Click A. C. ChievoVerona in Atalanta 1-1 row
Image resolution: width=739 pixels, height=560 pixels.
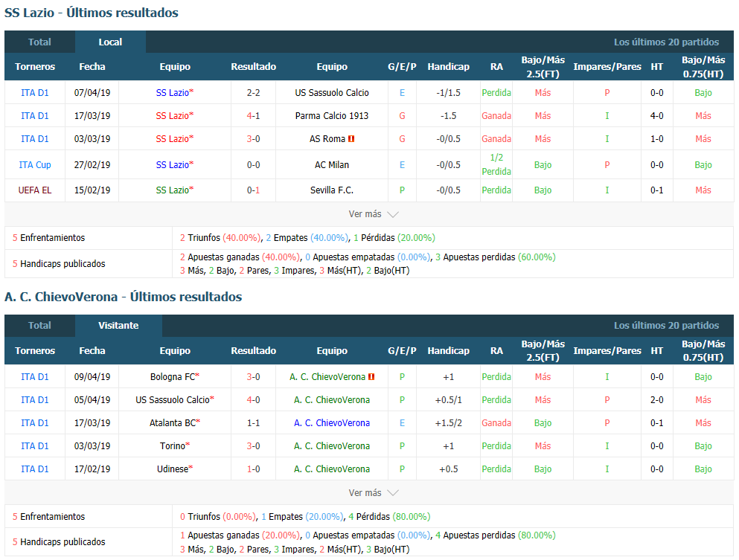(x=332, y=423)
